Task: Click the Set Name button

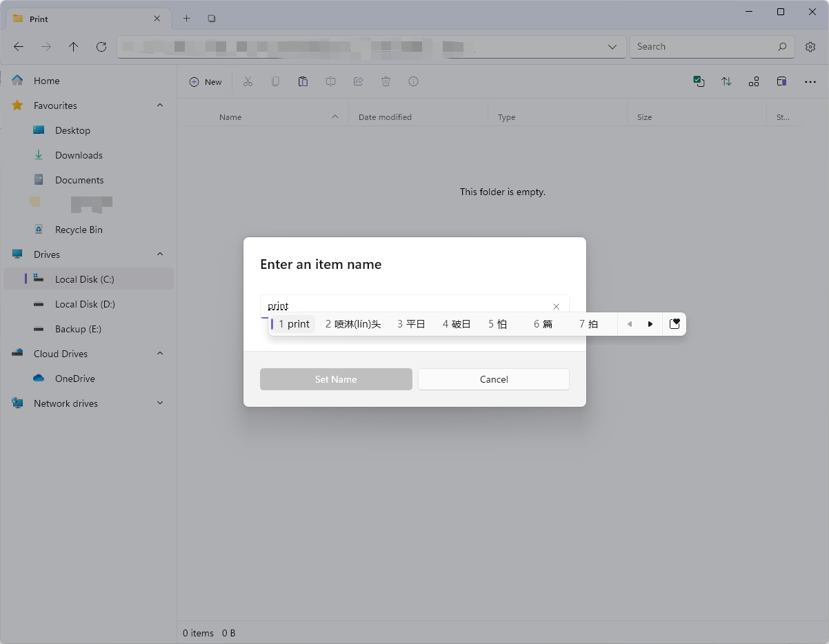Action: coord(336,379)
